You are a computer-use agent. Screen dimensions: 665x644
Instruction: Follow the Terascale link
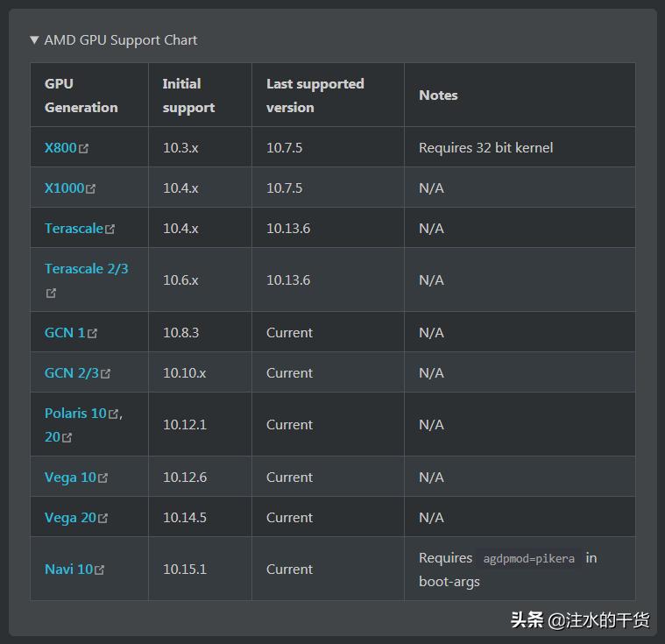coord(74,229)
